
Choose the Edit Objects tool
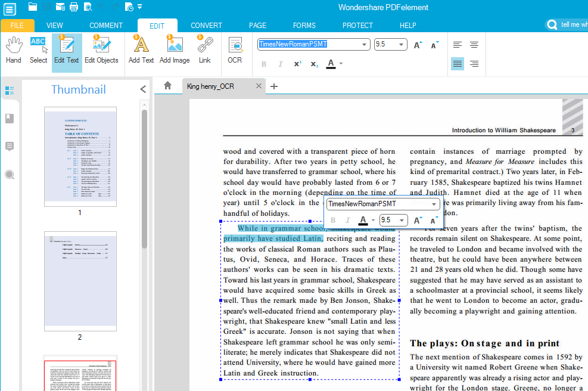[101, 50]
